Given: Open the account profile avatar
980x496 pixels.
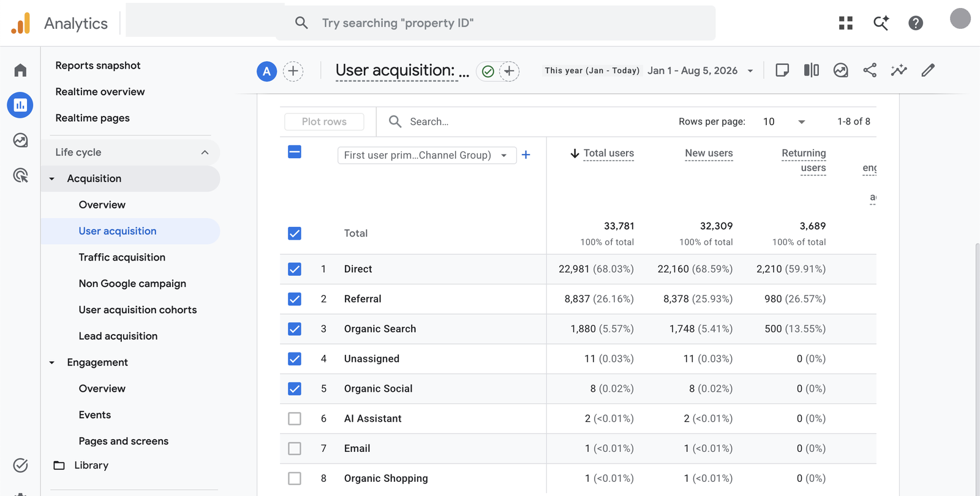Looking at the screenshot, I should [960, 18].
